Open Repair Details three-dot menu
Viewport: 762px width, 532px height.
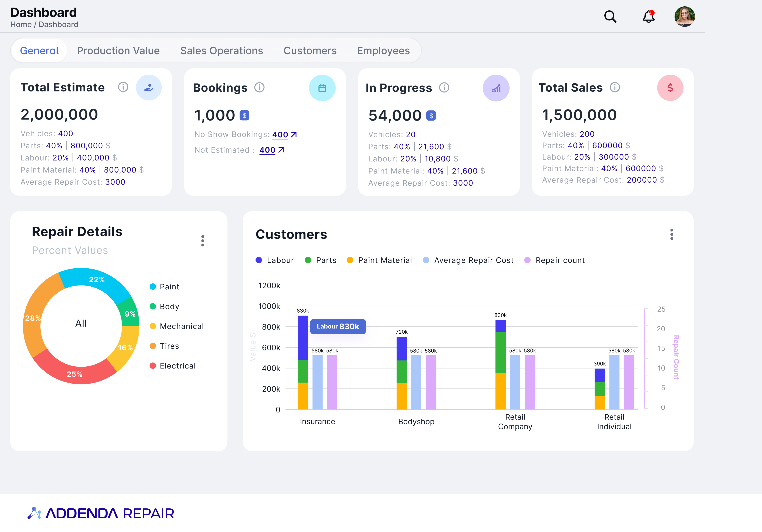tap(203, 241)
